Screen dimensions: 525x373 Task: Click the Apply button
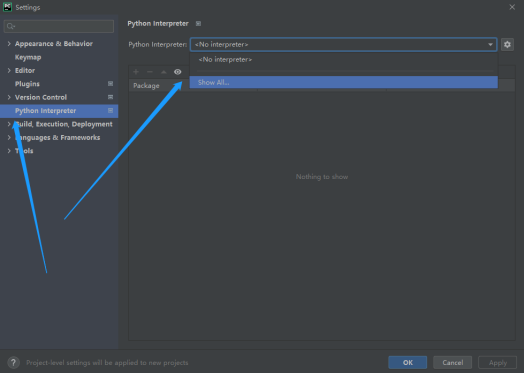(x=498, y=362)
